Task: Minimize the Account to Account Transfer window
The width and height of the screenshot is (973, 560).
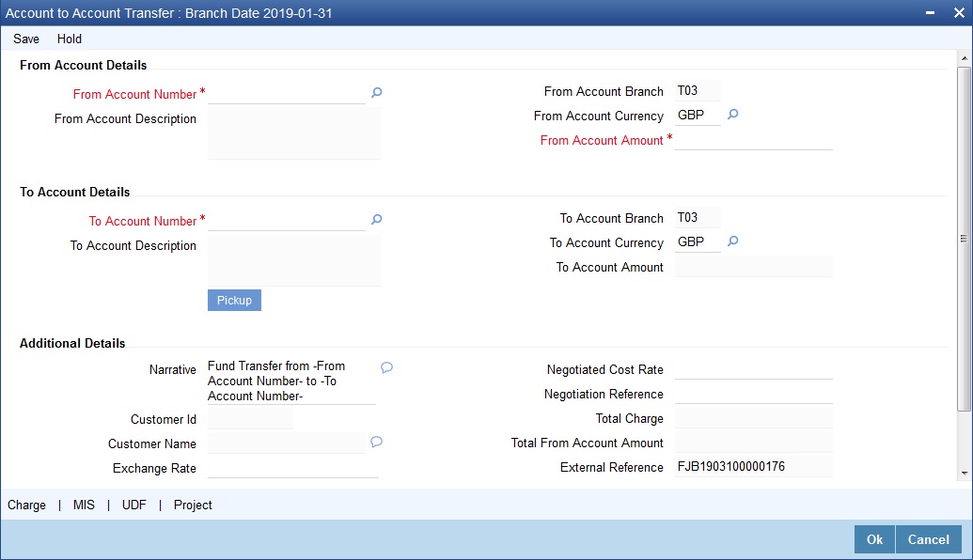Action: coord(930,13)
